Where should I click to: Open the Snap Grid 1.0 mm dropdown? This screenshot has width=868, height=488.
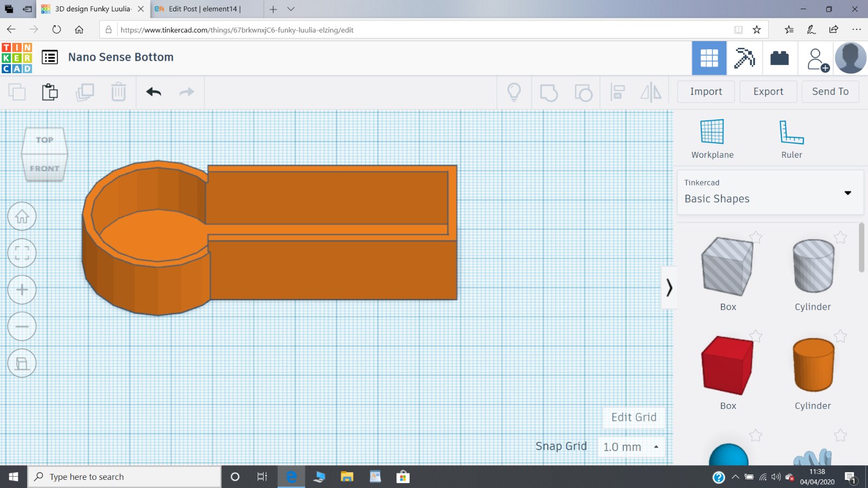(x=631, y=447)
